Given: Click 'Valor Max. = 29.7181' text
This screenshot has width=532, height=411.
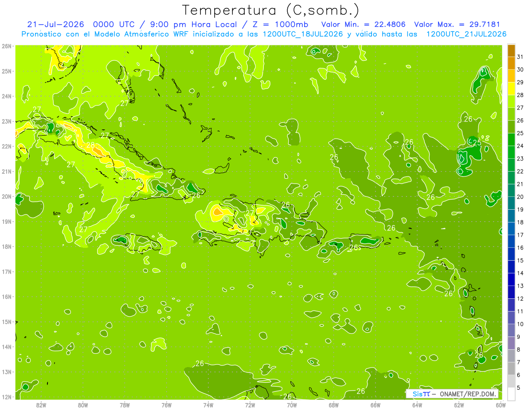Looking at the screenshot, I should pos(457,24).
